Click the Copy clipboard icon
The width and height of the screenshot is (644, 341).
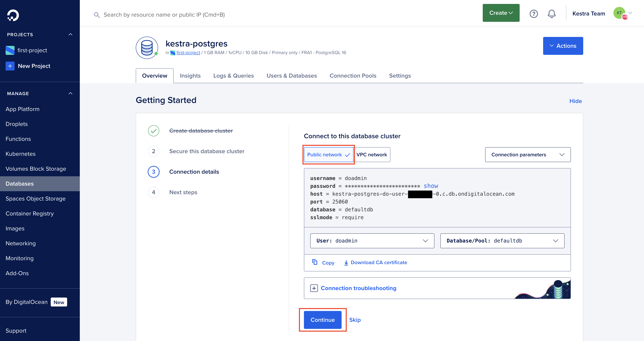[x=315, y=262]
